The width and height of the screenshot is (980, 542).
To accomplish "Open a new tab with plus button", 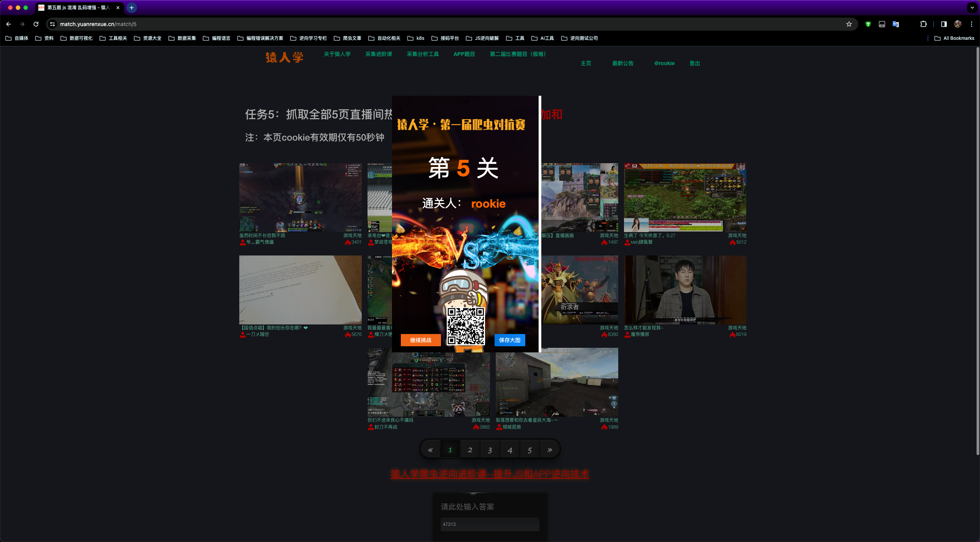I will 131,8.
